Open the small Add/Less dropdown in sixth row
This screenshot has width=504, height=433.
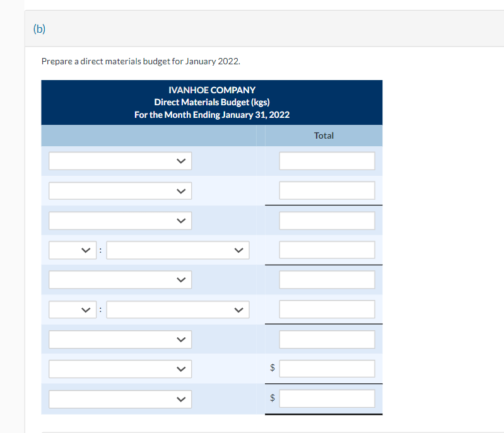(73, 309)
